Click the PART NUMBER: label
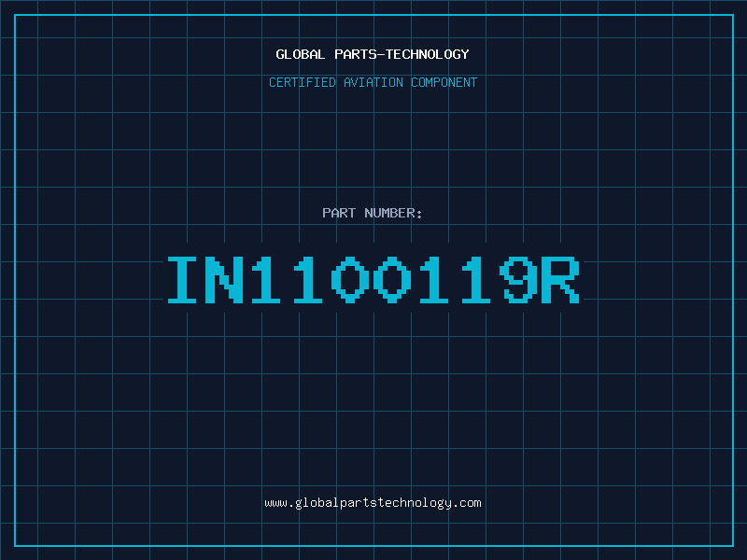Image resolution: width=747 pixels, height=560 pixels. pyautogui.click(x=373, y=213)
